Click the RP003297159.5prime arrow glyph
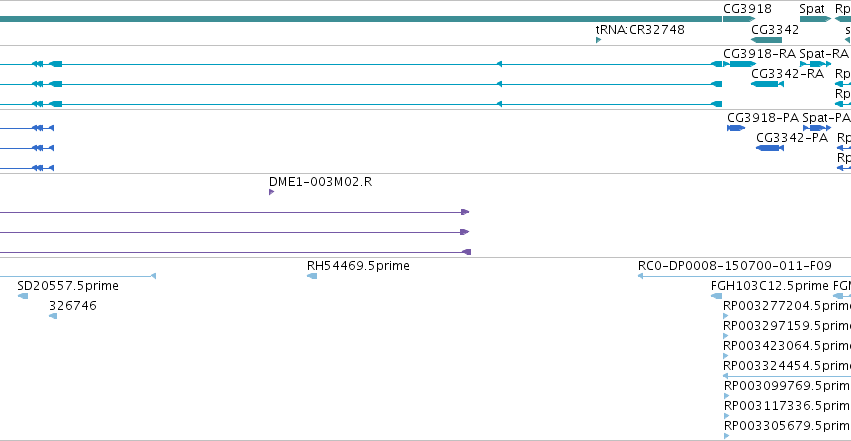This screenshot has width=851, height=441. 726,336
